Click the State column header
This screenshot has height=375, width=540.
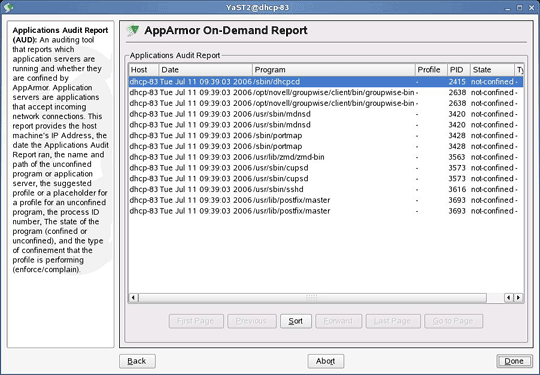pos(492,70)
